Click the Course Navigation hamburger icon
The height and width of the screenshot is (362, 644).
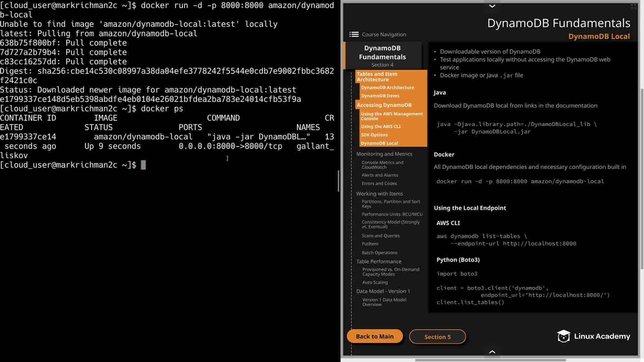(354, 34)
